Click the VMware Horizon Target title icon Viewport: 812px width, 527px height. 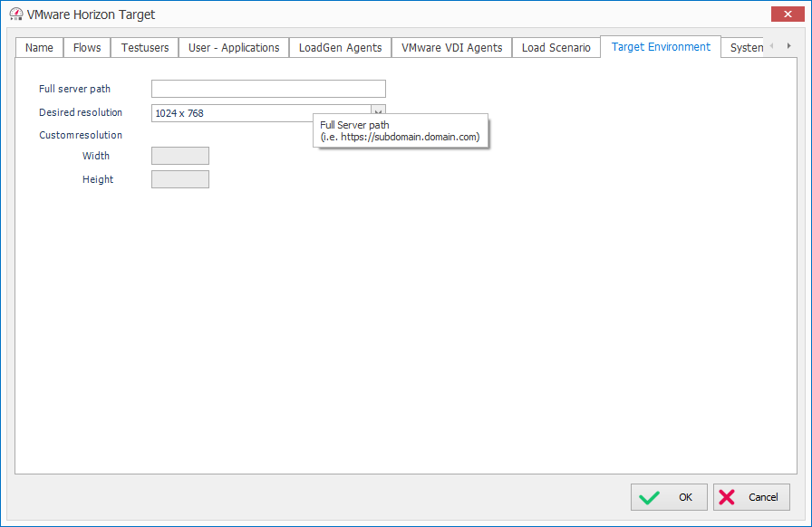pos(16,14)
